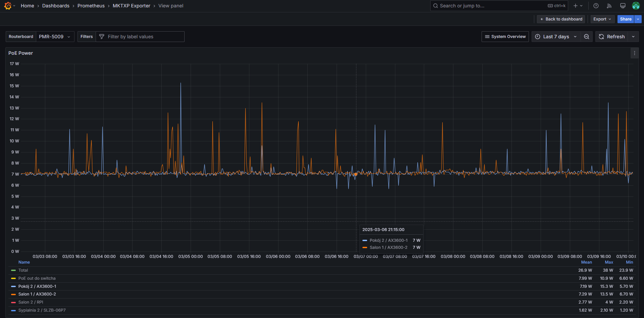Click the blue Share button
644x318 pixels.
[625, 19]
